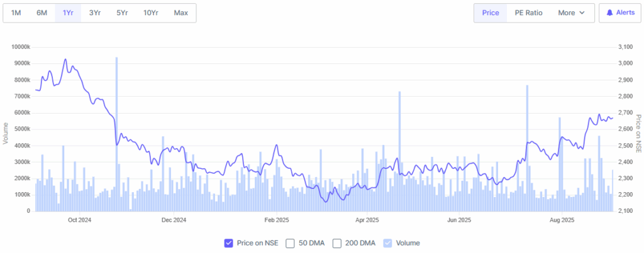Switch chart to PE Ratio view
The width and height of the screenshot is (644, 253).
click(528, 13)
